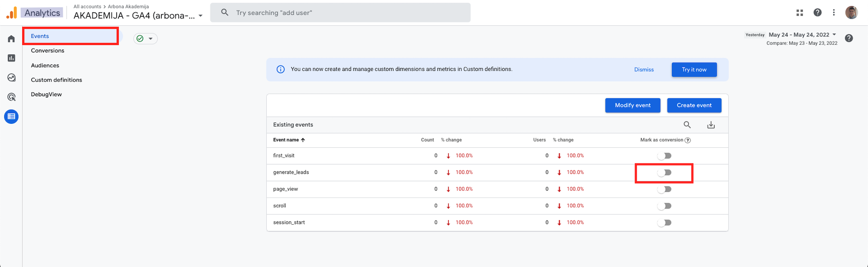The image size is (868, 267).
Task: Expand the AKADEMIJA - GA4 property selector
Action: (138, 16)
